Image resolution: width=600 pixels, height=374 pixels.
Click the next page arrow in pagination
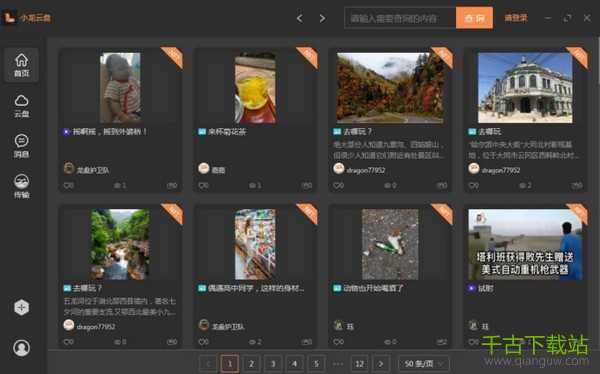click(381, 363)
